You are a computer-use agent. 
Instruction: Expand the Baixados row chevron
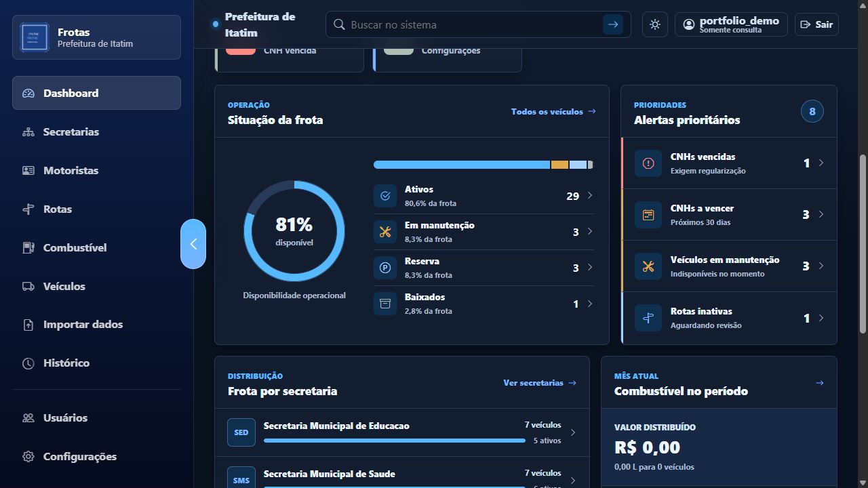(x=590, y=304)
